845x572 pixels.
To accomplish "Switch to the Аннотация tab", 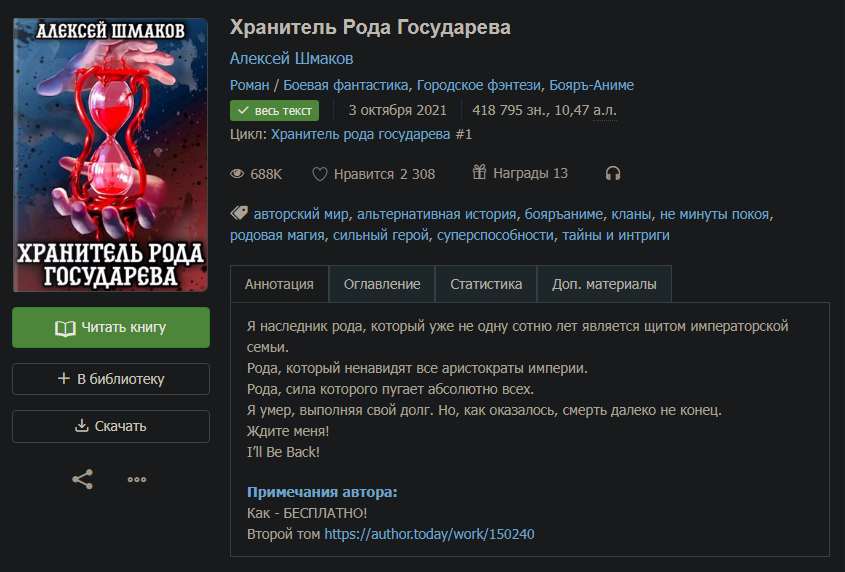I will (279, 284).
